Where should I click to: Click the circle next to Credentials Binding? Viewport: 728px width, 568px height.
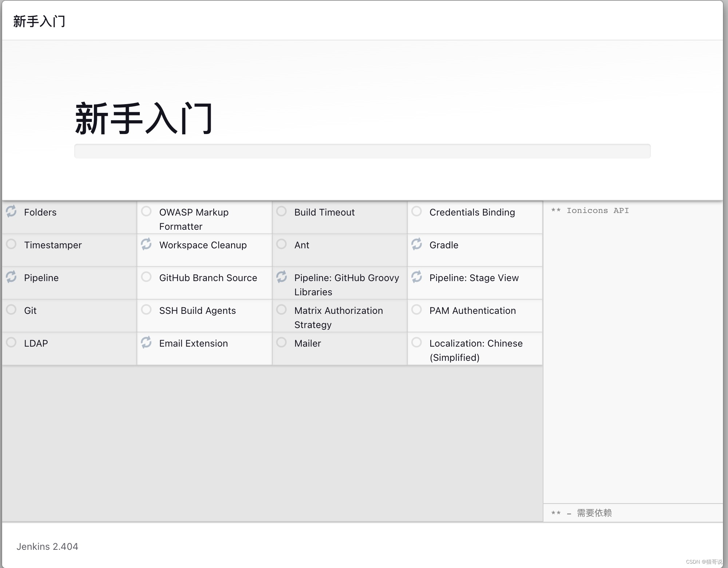click(417, 211)
